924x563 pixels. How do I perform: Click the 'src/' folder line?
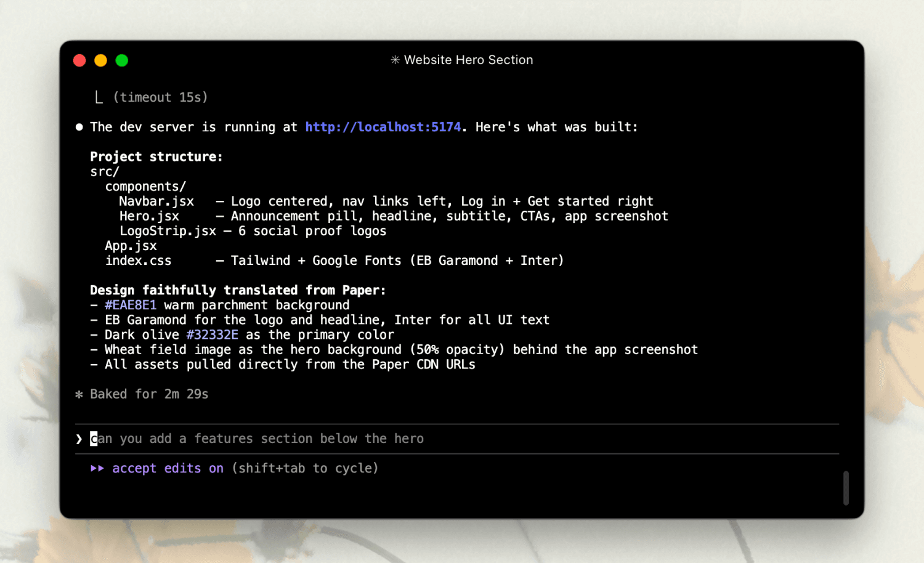click(105, 172)
